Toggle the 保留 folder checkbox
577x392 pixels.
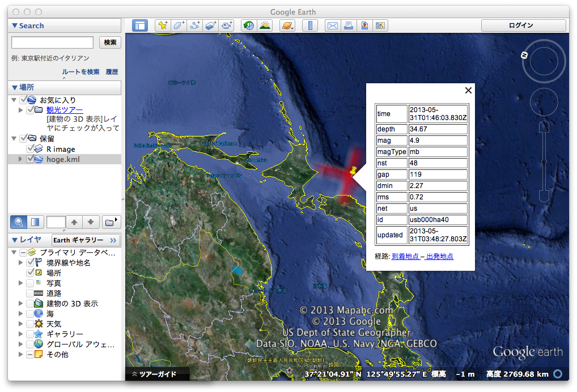tap(24, 138)
